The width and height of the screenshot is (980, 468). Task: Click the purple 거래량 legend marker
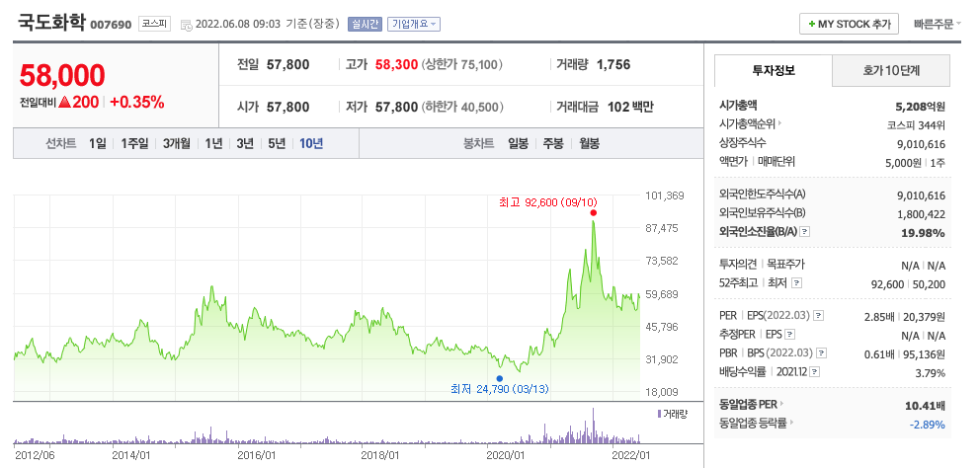pyautogui.click(x=659, y=414)
